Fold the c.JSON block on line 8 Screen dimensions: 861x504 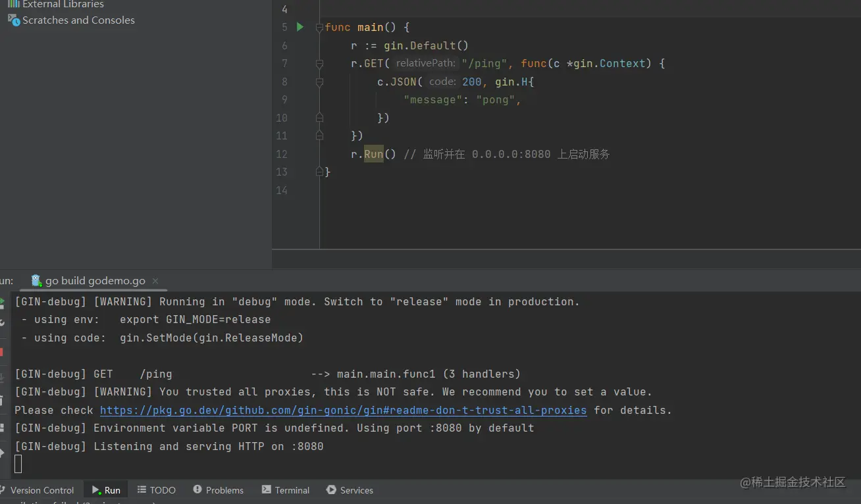319,82
